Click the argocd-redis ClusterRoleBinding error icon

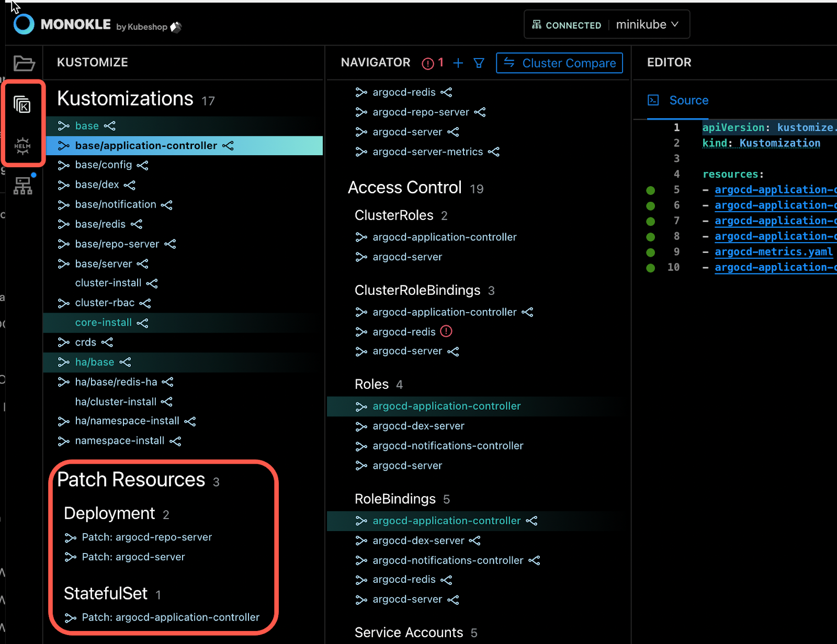point(446,331)
